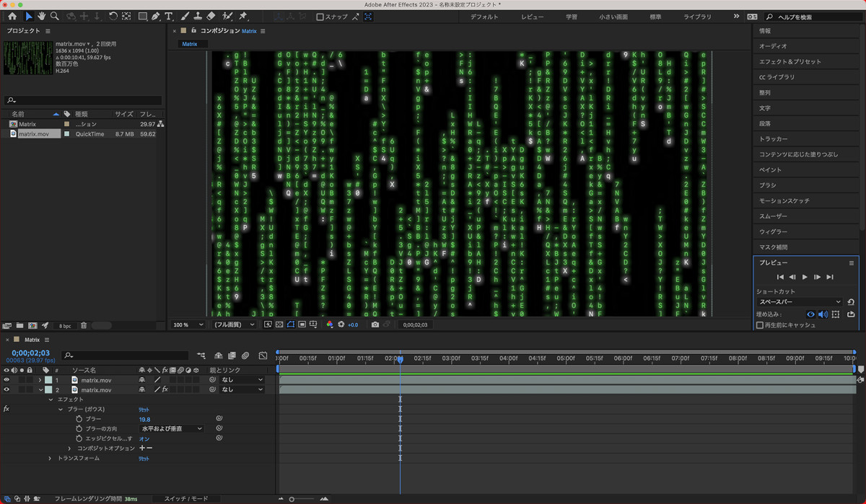866x504 pixels.
Task: Click the オン value for エッジピクセル
Action: pyautogui.click(x=144, y=439)
